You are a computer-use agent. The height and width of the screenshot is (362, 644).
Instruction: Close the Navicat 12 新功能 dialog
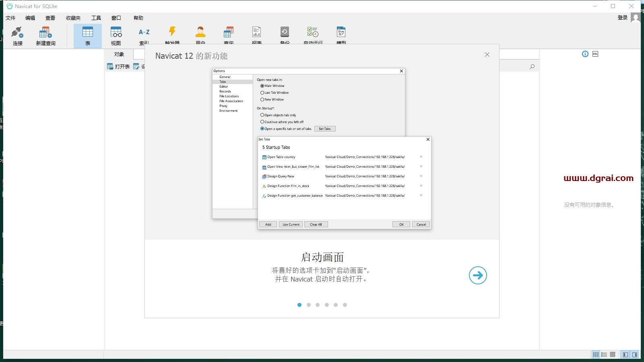point(487,55)
